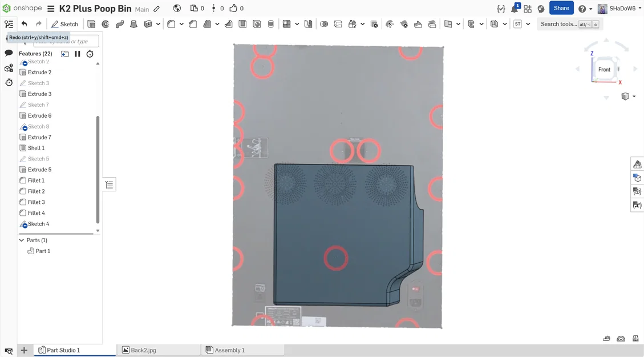Open the Plane tool dropdown arrow
The height and width of the screenshot is (357, 644).
tap(459, 24)
